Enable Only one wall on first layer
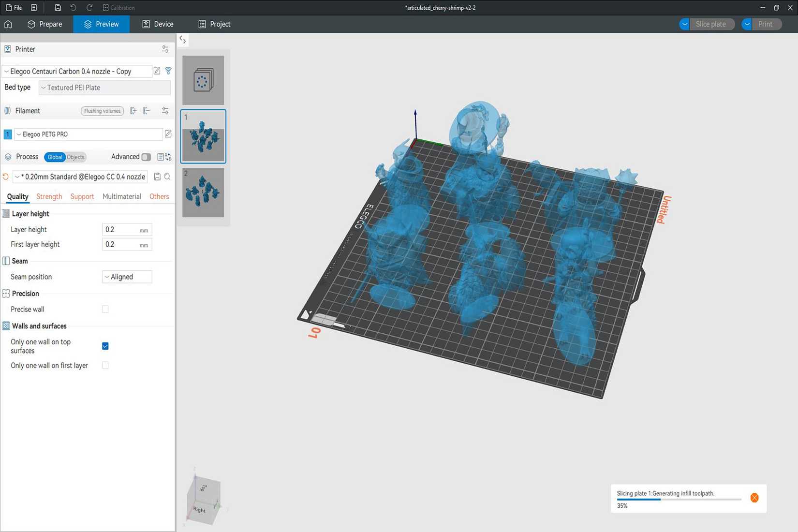Image resolution: width=798 pixels, height=532 pixels. pyautogui.click(x=105, y=365)
